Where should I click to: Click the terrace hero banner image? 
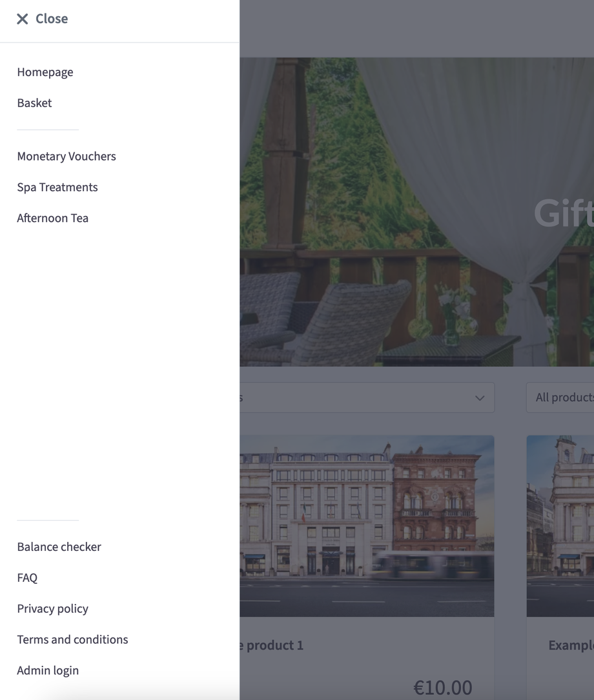pos(416,212)
